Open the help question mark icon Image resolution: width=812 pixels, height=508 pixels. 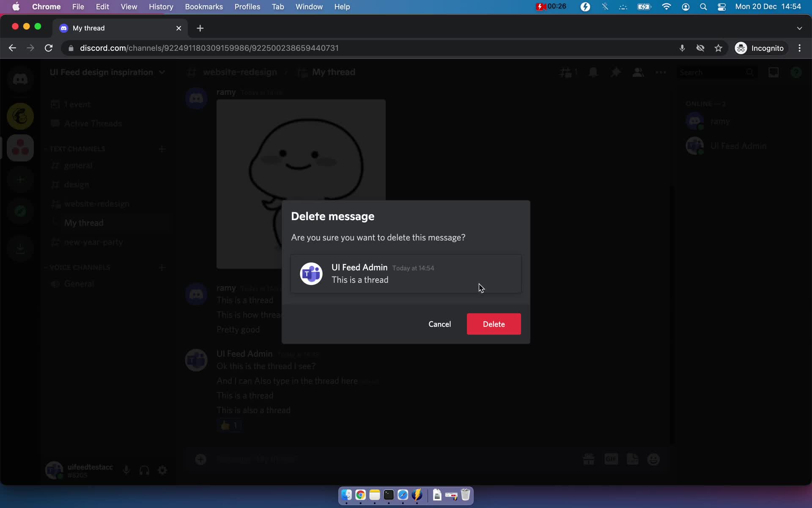[x=796, y=72]
